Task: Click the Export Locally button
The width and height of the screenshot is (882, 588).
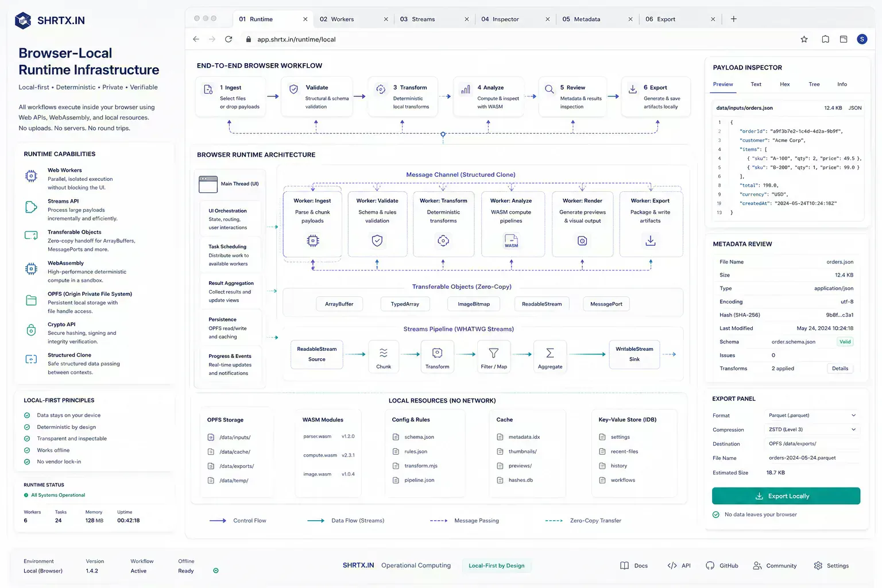Action: click(x=786, y=496)
